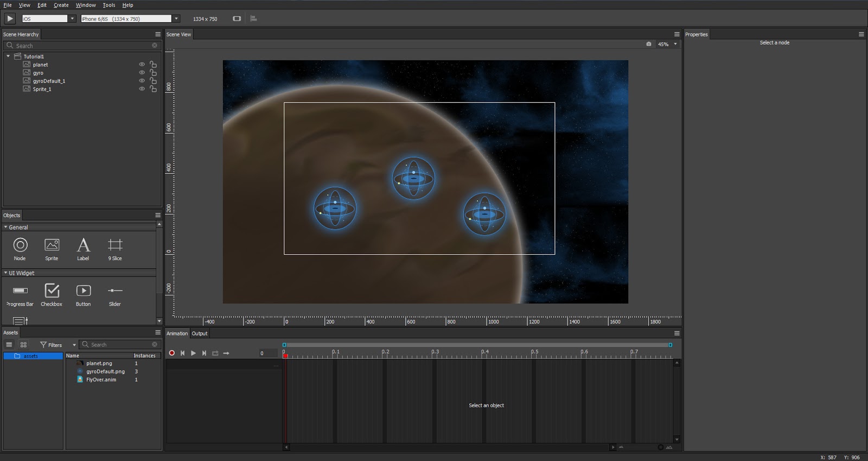Select the Checkbox widget icon

coord(52,291)
